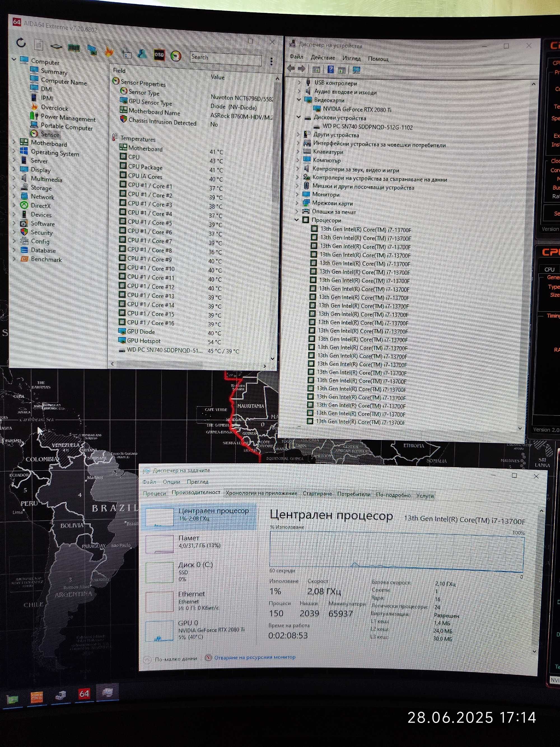This screenshot has width=560, height=747.
Task: Expand USB контролери in Device Manager
Action: [299, 82]
